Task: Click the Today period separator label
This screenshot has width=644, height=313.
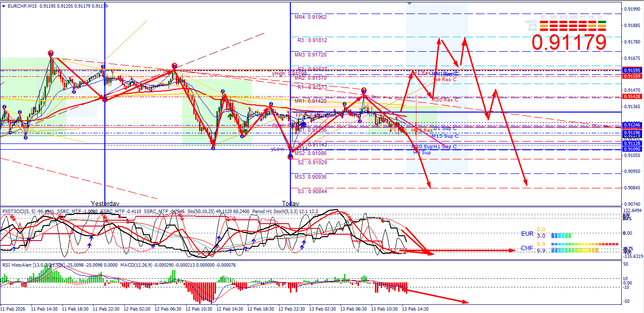Action: pos(290,203)
